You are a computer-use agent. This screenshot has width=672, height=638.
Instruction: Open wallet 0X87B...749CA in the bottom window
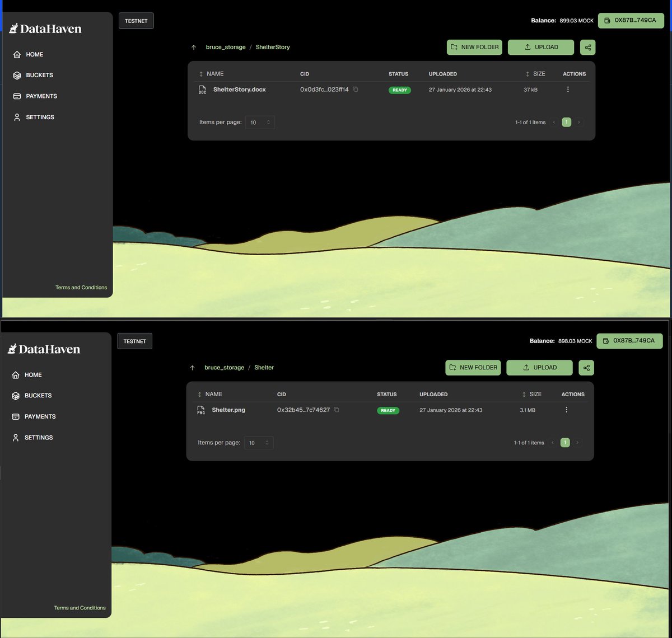click(629, 340)
